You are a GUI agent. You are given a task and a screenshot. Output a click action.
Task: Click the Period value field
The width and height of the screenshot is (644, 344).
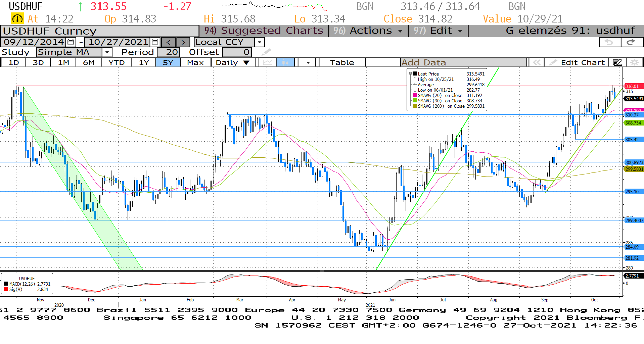[168, 52]
